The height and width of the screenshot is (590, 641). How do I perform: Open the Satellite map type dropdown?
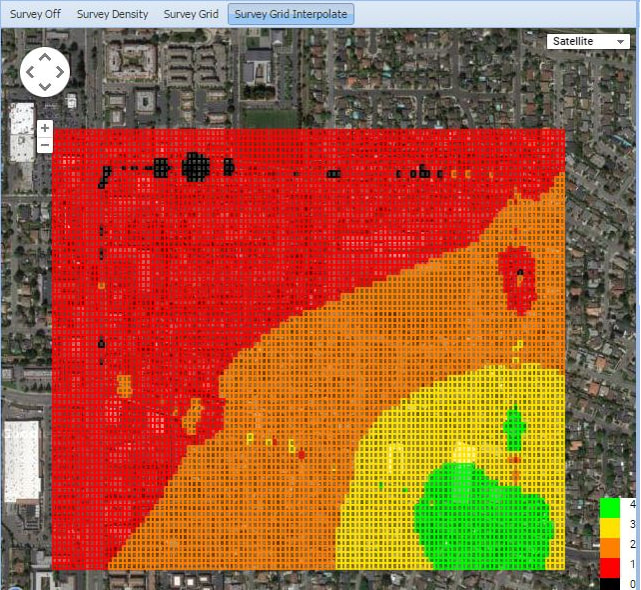(x=588, y=41)
